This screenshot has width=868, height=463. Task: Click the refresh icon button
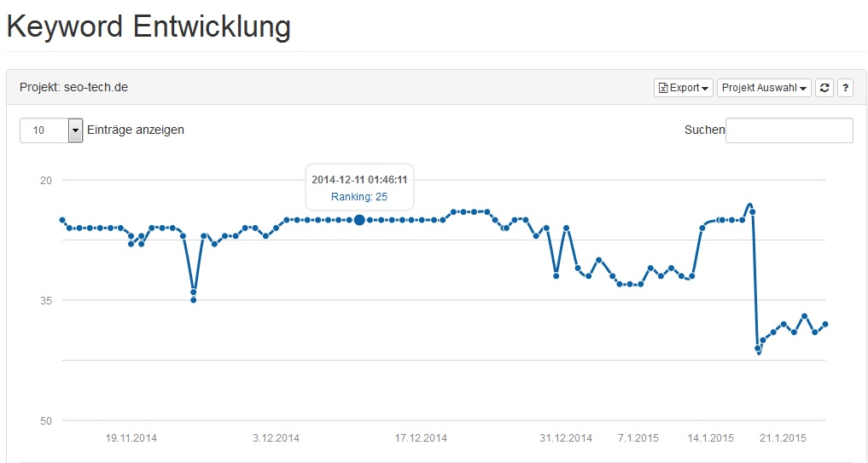point(824,88)
